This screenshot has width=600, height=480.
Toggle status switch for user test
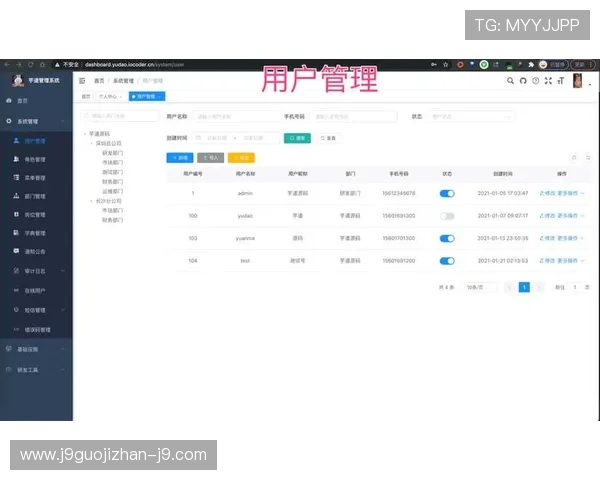[x=447, y=261]
